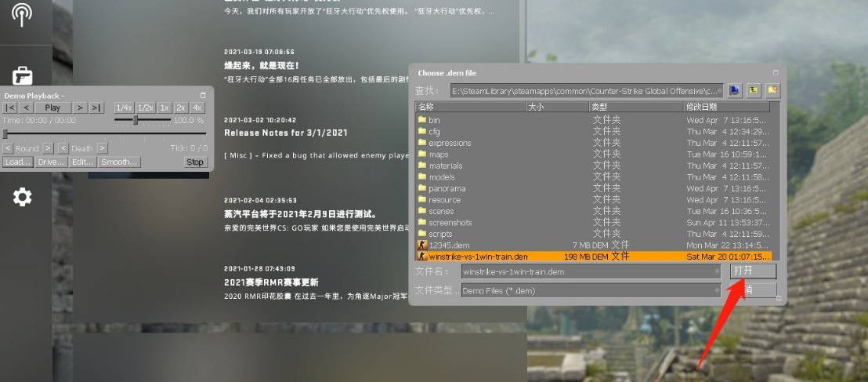Open the '2021赛季RMR赛事更新' news item
The height and width of the screenshot is (382, 868).
click(x=271, y=282)
